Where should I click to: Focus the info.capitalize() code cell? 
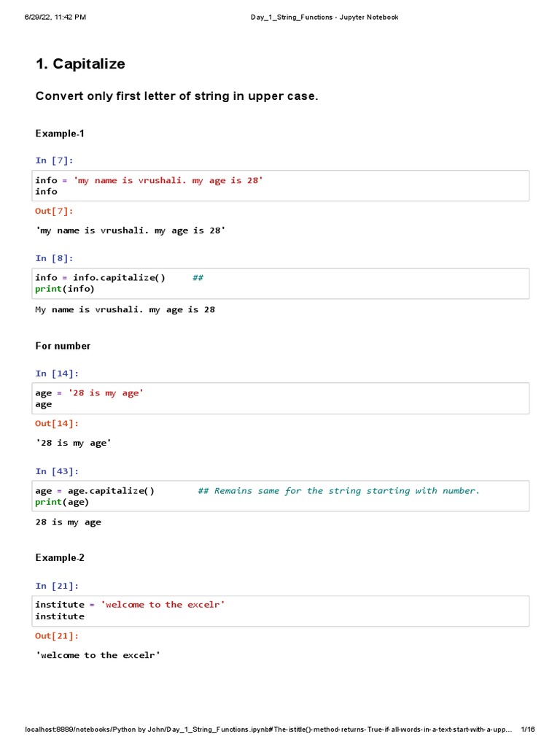tap(281, 283)
